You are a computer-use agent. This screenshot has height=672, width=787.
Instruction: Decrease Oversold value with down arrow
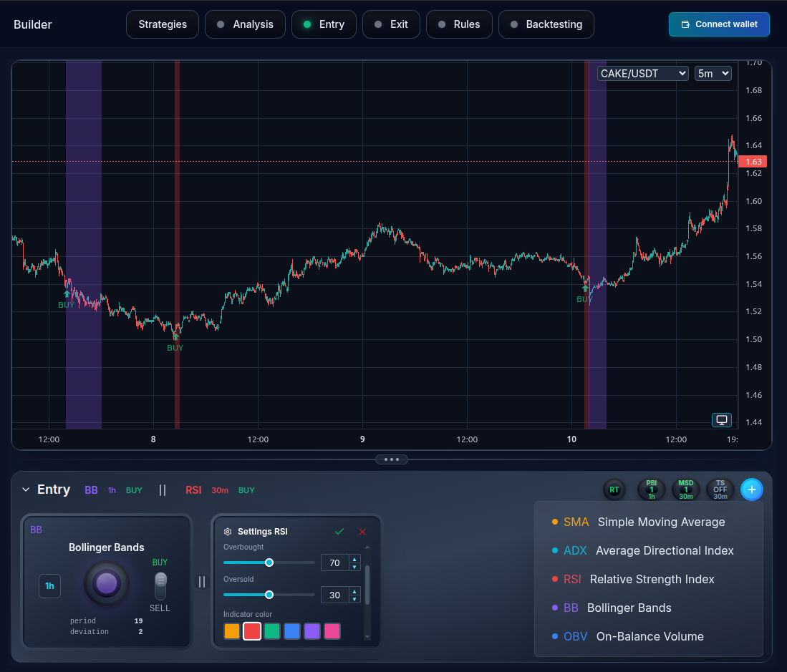pyautogui.click(x=355, y=599)
